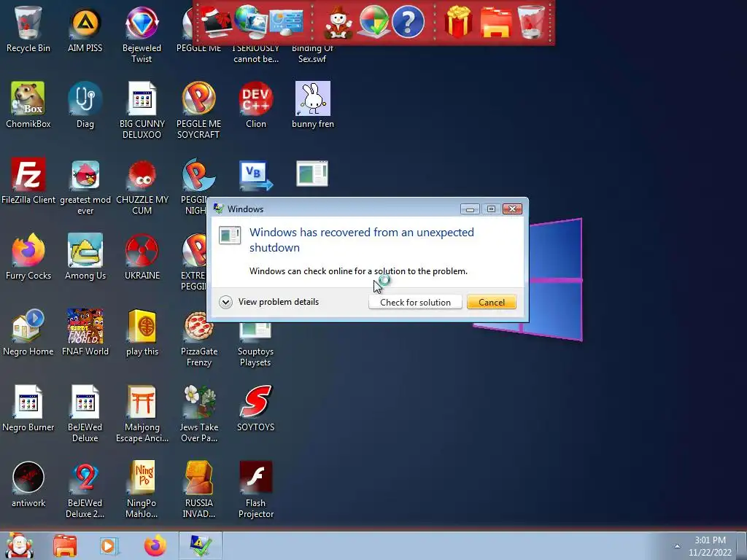Select the PEGGLE ME SOYCRAFT icon
Viewport: 747px width, 560px height.
click(x=198, y=111)
